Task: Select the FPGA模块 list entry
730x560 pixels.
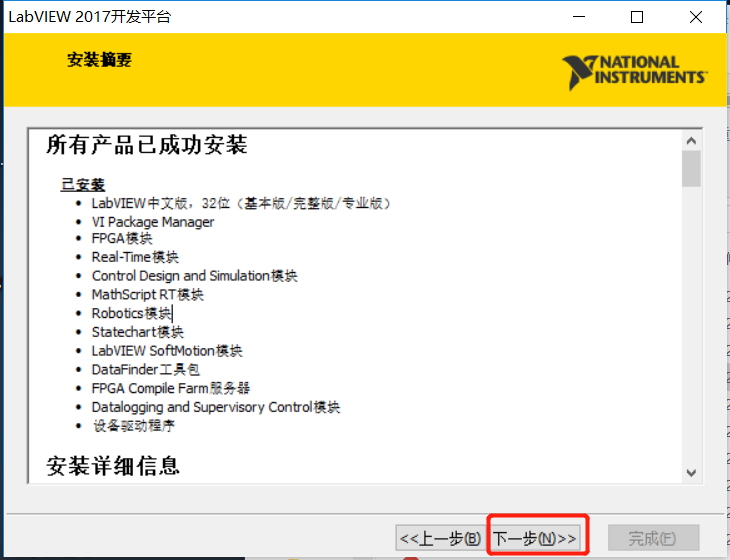Action: [122, 238]
